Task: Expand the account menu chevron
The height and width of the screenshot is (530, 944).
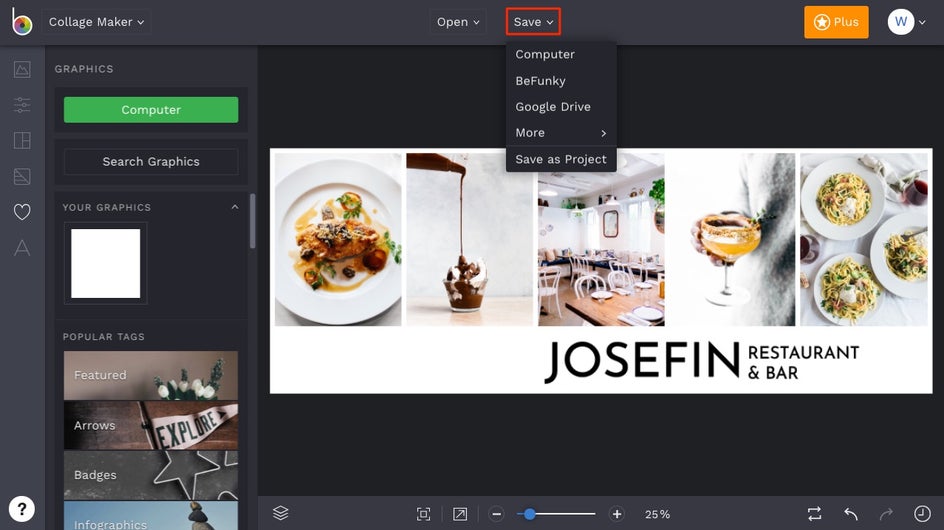Action: tap(922, 22)
